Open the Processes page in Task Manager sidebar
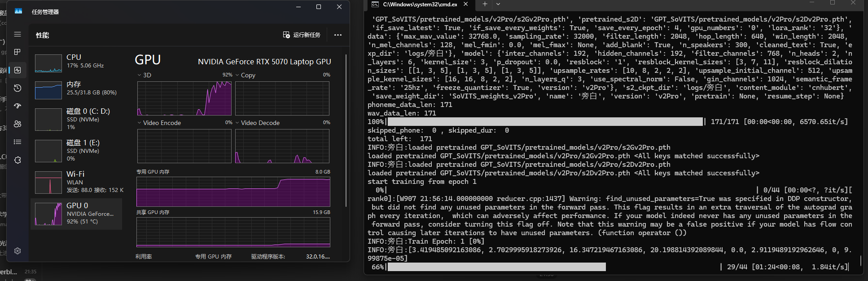Screen dimensions: 868x281 (x=18, y=52)
